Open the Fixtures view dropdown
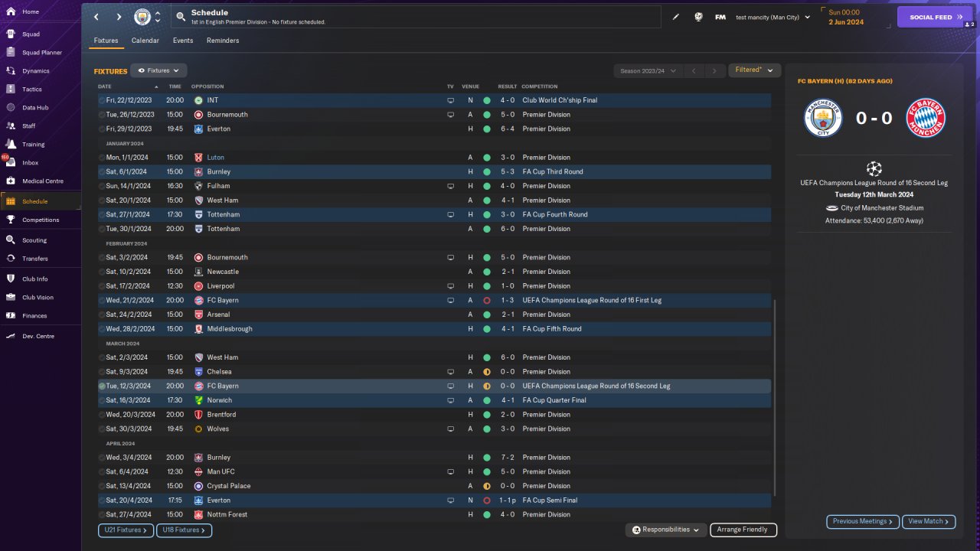The width and height of the screenshot is (980, 551). pyautogui.click(x=158, y=70)
